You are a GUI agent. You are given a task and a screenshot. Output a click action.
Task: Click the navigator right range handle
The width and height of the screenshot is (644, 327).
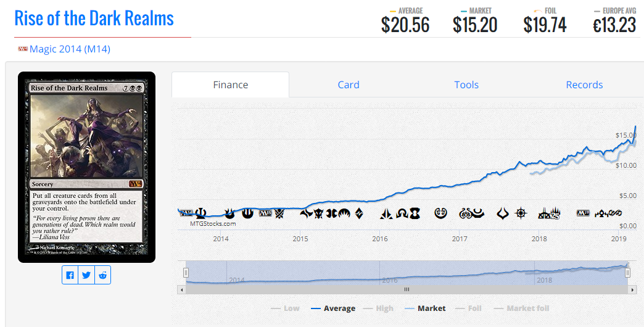click(x=627, y=272)
